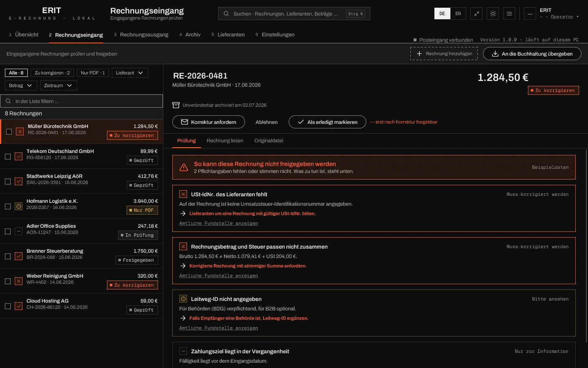Viewport: 588px width, 368px height.
Task: Select the Brenner Steuerberatung checkbox
Action: [x=8, y=256]
